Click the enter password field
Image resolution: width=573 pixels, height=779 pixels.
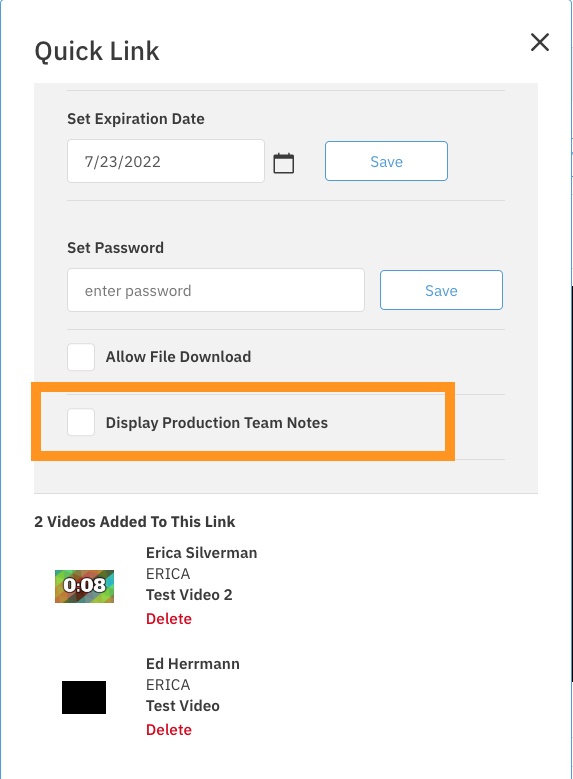(x=216, y=290)
